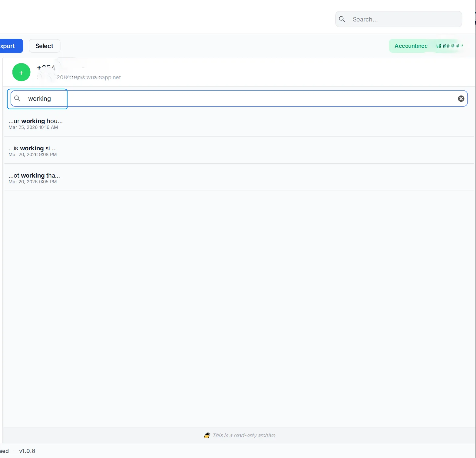Open the '...is working si ...' search result
This screenshot has width=476, height=458.
coord(239,151)
